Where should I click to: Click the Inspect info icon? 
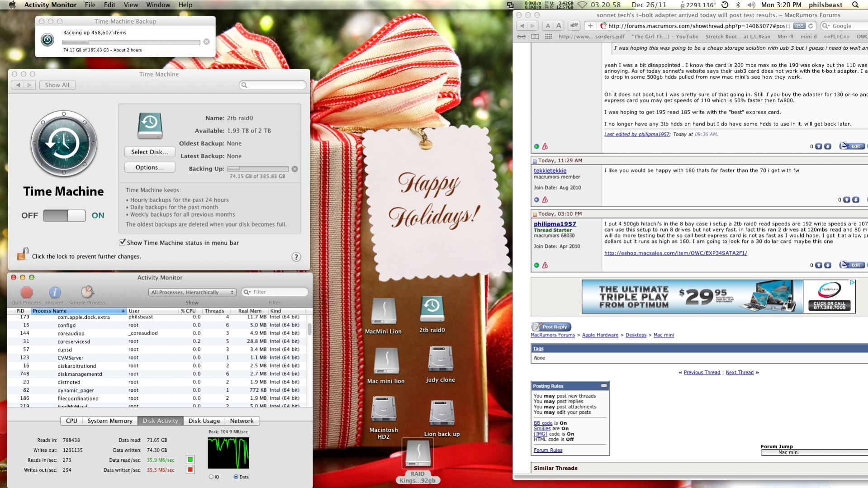[x=55, y=292]
